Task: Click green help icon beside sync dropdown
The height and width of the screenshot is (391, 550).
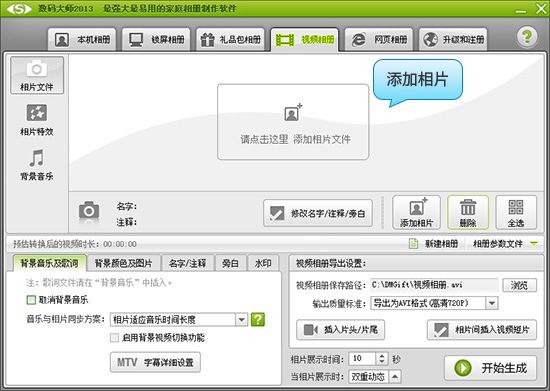Action: [x=258, y=319]
